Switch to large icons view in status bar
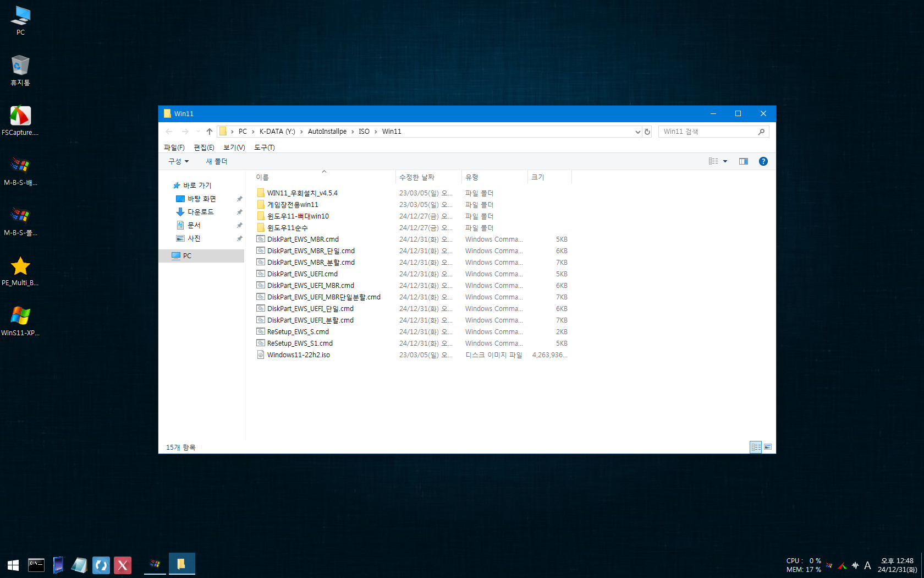 (768, 447)
